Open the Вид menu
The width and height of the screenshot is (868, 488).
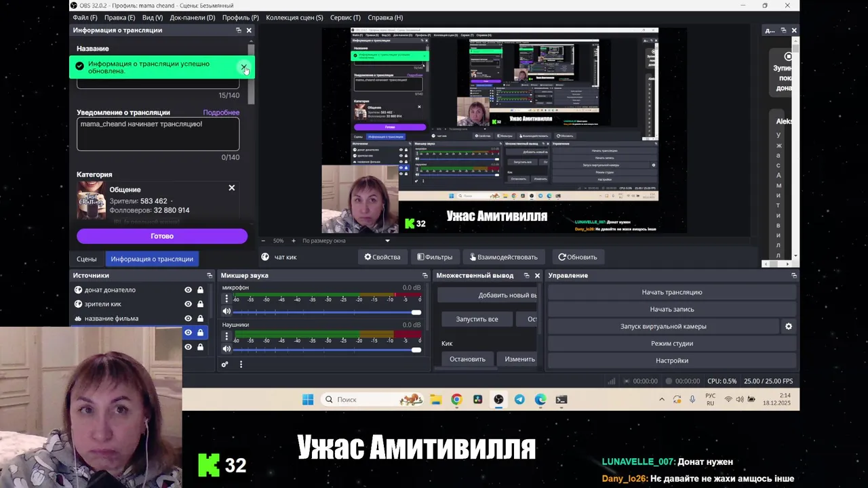153,18
